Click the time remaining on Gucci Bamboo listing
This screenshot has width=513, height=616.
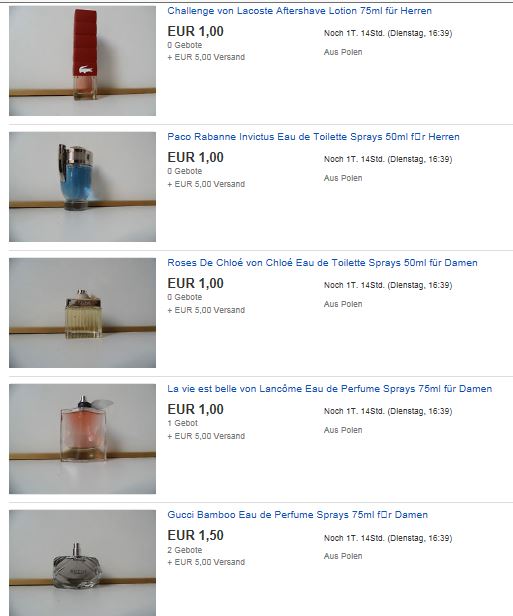pos(388,538)
